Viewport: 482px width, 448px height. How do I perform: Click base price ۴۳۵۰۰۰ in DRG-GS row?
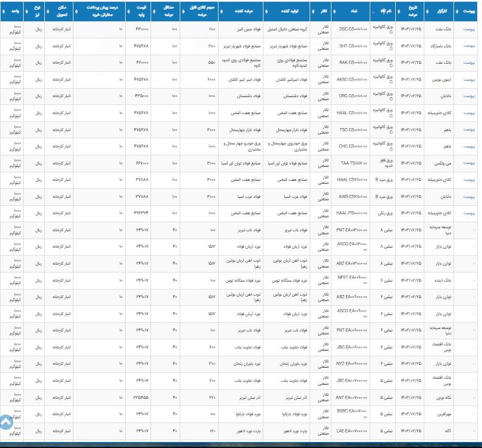[141, 97]
